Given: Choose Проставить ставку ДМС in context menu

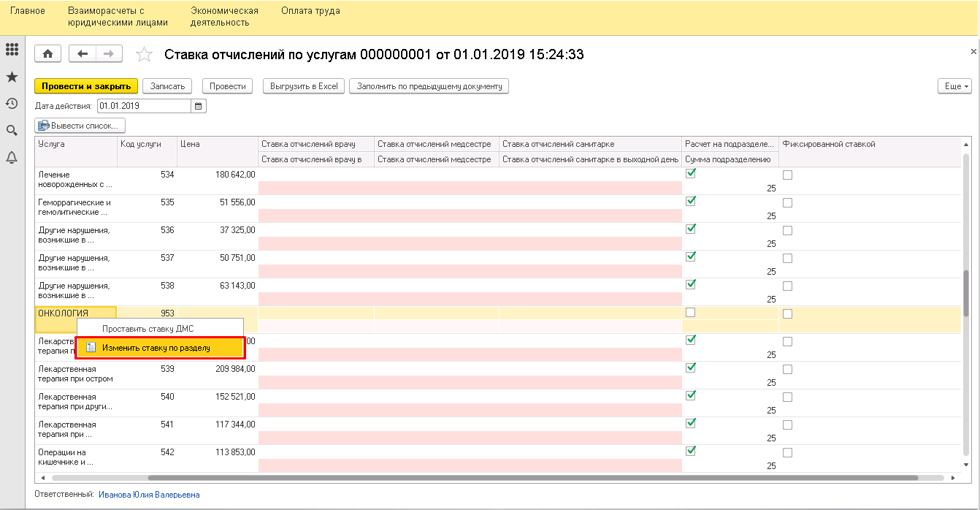Looking at the screenshot, I should [x=148, y=329].
